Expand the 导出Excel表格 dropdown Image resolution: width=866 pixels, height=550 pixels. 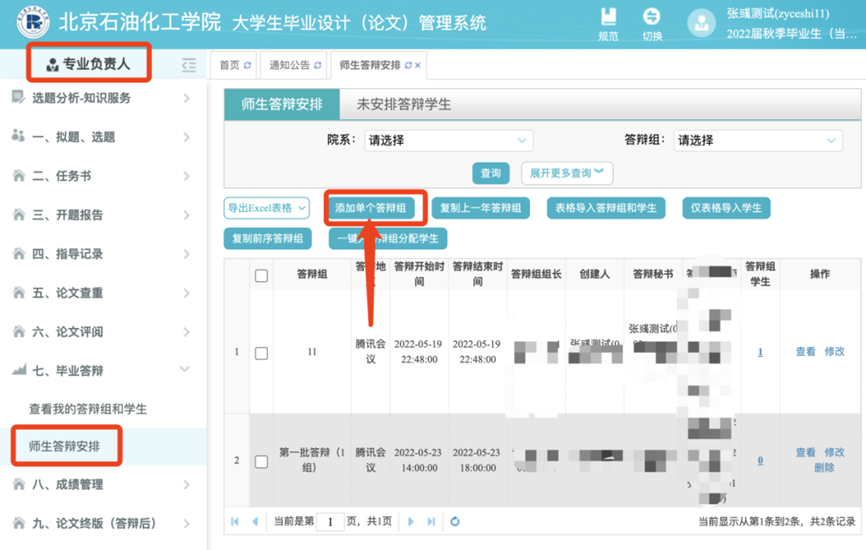click(x=266, y=208)
